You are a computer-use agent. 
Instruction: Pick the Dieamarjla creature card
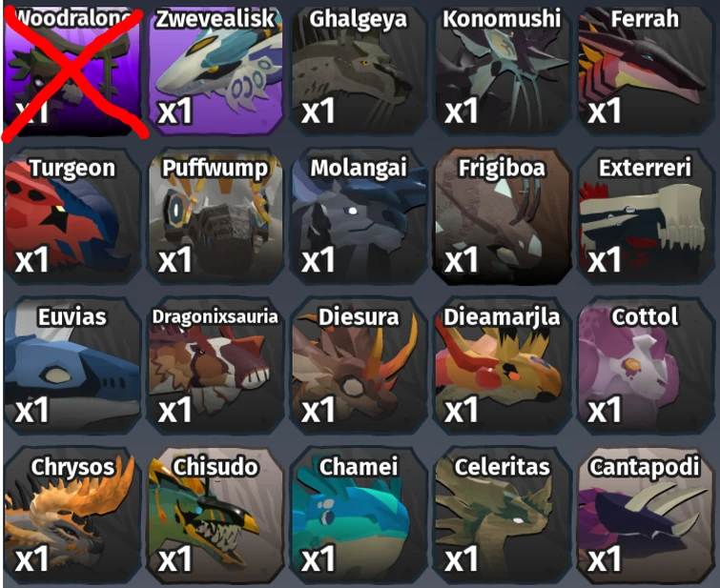coord(503,365)
